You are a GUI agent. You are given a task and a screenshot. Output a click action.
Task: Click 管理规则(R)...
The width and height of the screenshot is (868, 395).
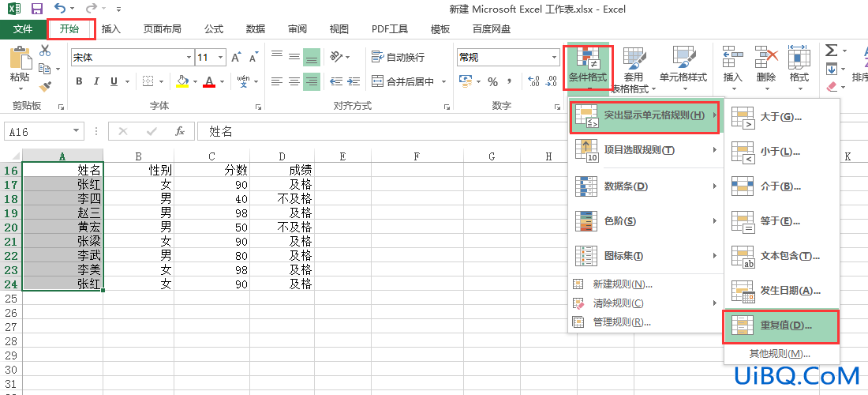645,322
